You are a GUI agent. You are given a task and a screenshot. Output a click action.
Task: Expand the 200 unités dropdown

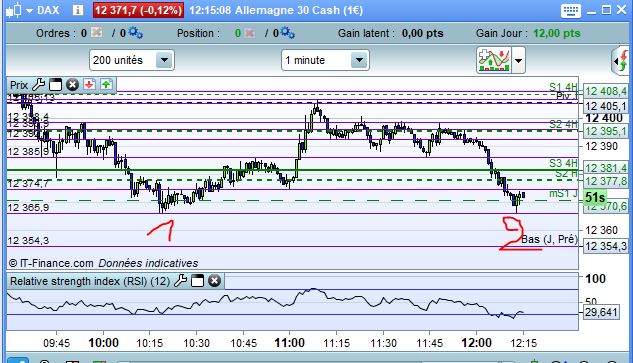pos(164,60)
